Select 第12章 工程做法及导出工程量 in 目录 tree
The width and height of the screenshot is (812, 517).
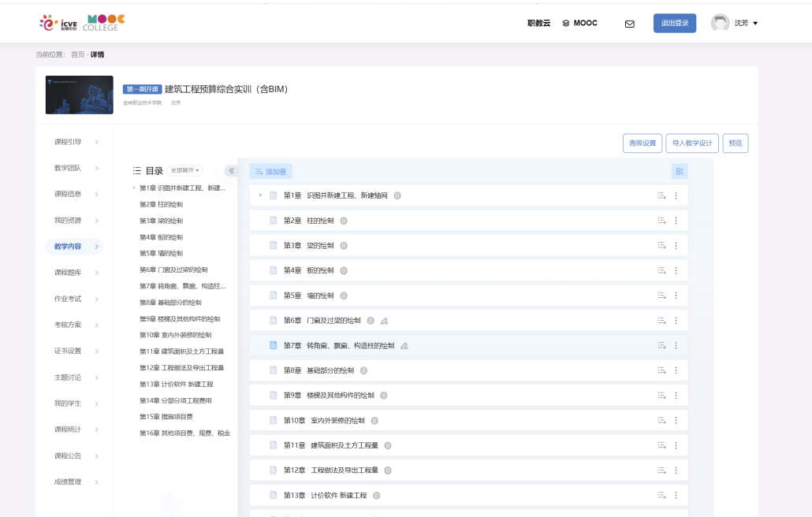(182, 368)
